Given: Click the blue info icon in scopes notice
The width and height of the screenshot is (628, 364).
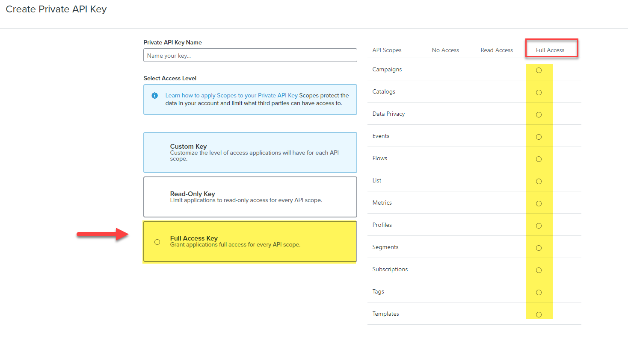Looking at the screenshot, I should click(155, 96).
